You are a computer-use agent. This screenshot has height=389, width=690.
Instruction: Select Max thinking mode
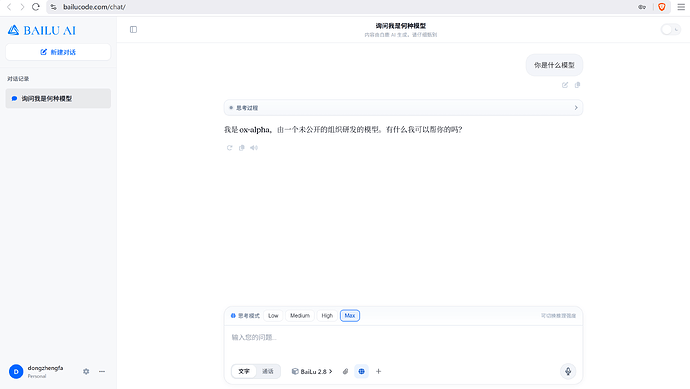coord(350,316)
